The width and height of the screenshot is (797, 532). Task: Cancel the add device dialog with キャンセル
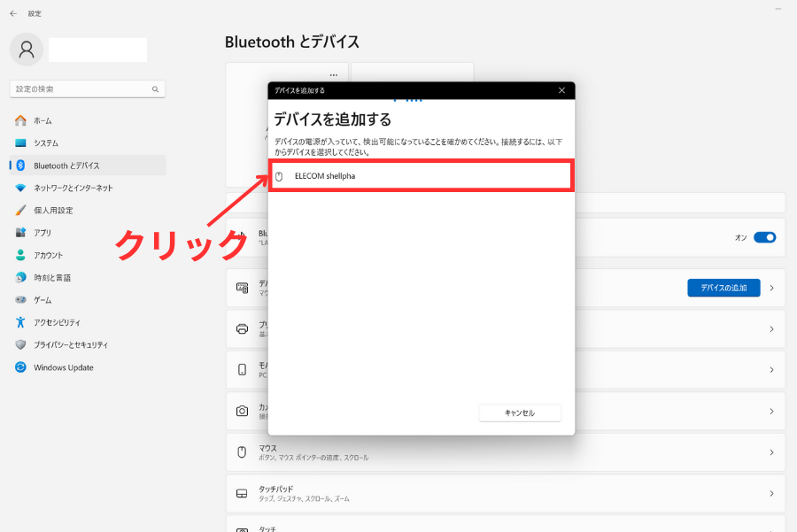(520, 412)
